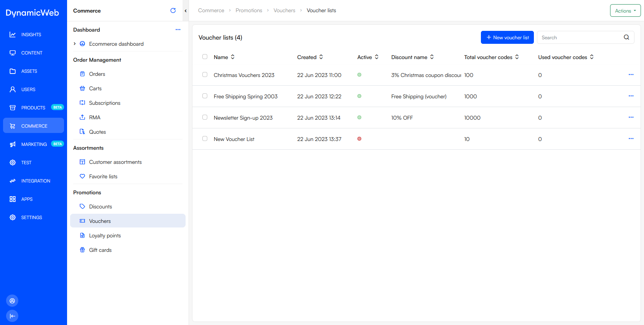Click the Gift cards icon
The width and height of the screenshot is (644, 325).
click(82, 250)
